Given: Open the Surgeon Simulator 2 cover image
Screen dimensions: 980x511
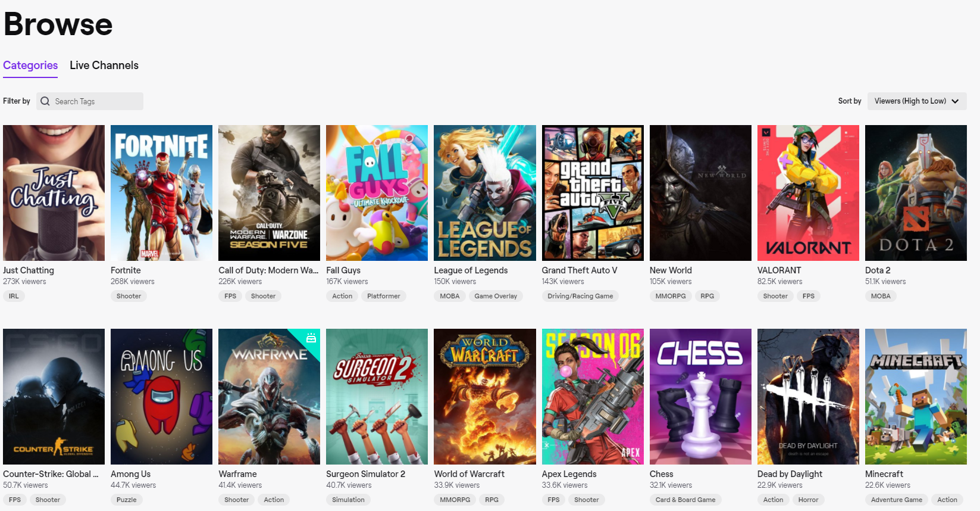Looking at the screenshot, I should click(377, 397).
